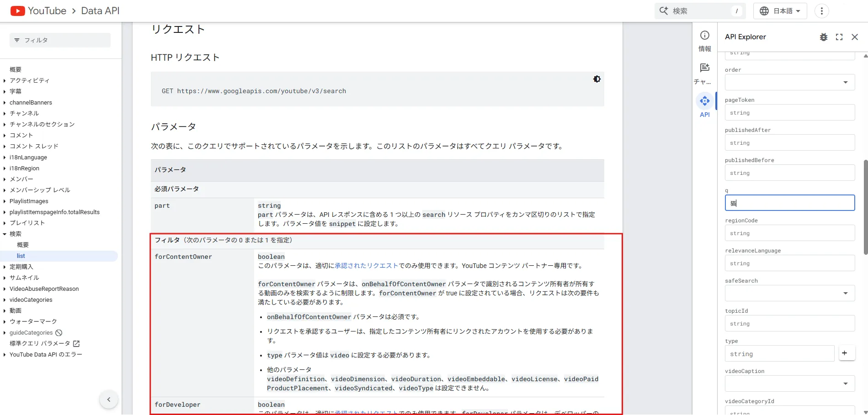The width and height of the screenshot is (868, 415).
Task: Click the topicId input field
Action: (x=790, y=323)
